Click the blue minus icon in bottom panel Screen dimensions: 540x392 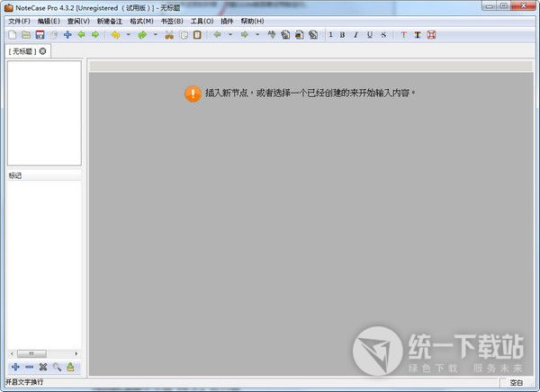click(29, 367)
